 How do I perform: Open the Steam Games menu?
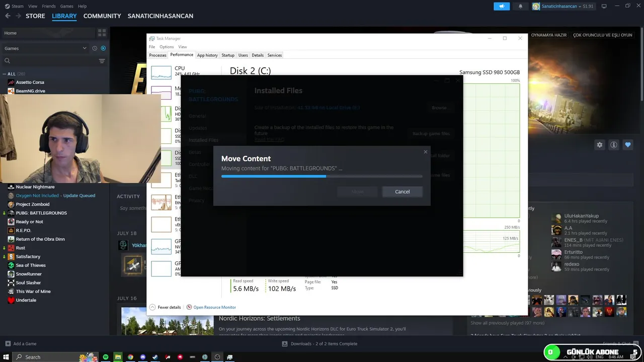(x=66, y=6)
